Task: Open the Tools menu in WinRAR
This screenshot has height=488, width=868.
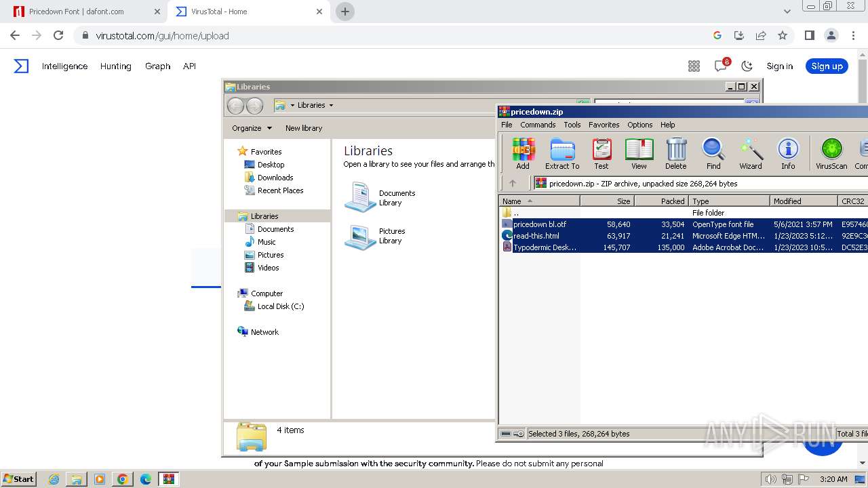Action: pos(572,125)
